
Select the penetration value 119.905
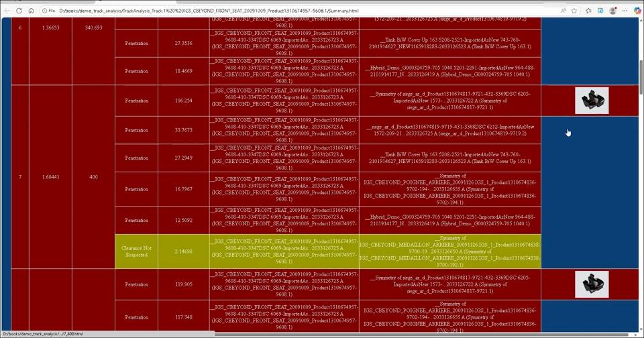point(183,284)
